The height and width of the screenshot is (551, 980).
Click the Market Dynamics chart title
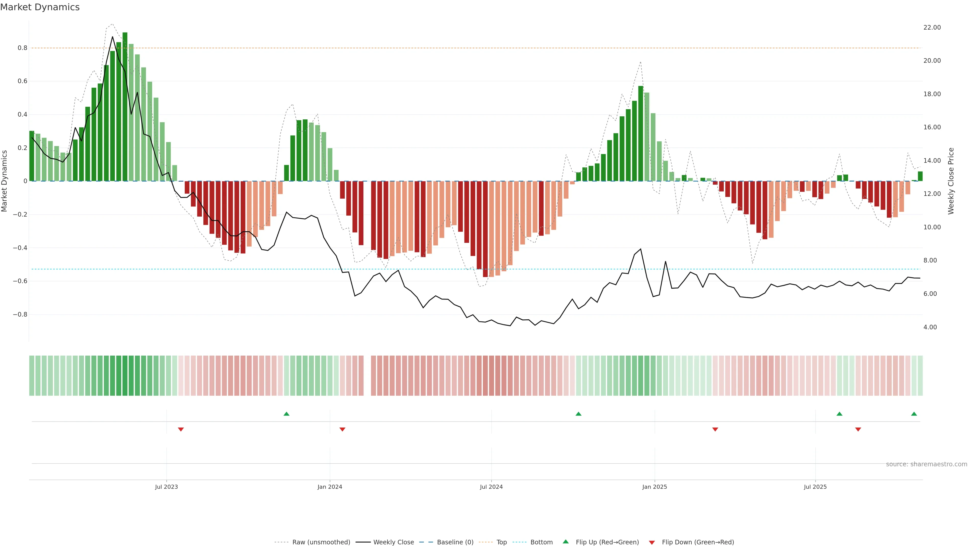pos(40,7)
